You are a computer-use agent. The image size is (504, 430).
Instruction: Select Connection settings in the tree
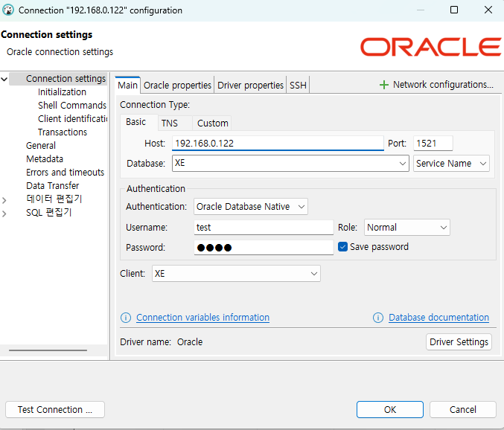66,79
